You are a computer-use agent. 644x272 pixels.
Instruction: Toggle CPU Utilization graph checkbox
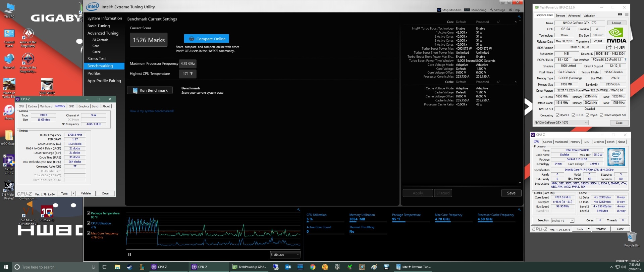[89, 223]
